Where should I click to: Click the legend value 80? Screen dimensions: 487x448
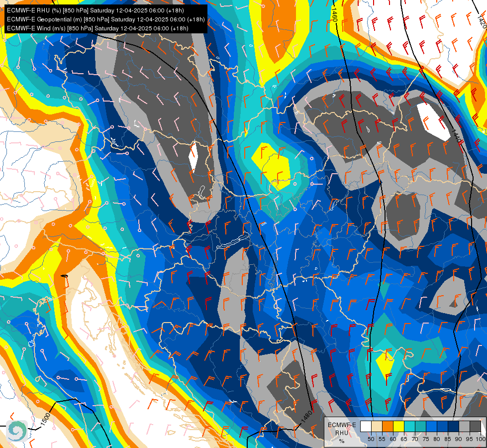pos(437,439)
